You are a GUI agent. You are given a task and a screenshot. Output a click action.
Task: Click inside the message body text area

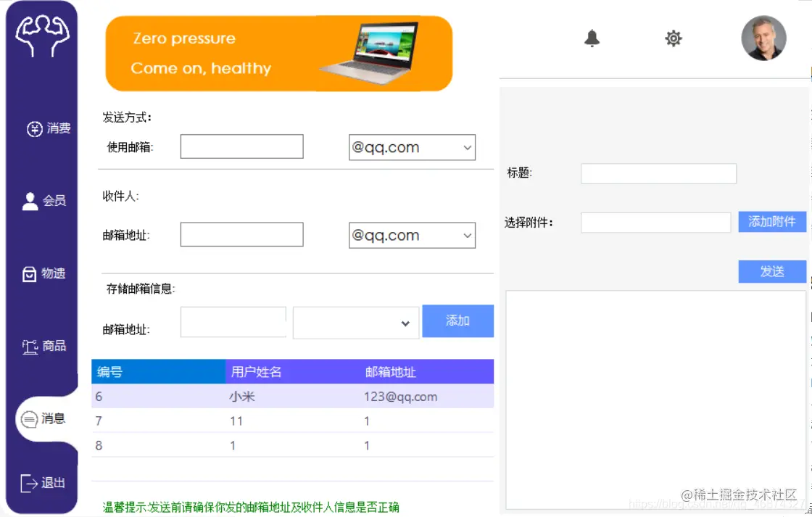click(x=656, y=399)
